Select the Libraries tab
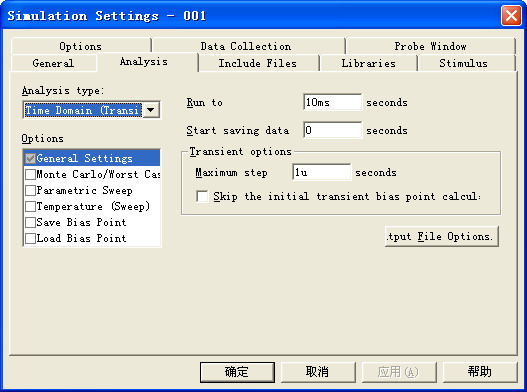Screen dimensions: 527x392 [x=369, y=63]
